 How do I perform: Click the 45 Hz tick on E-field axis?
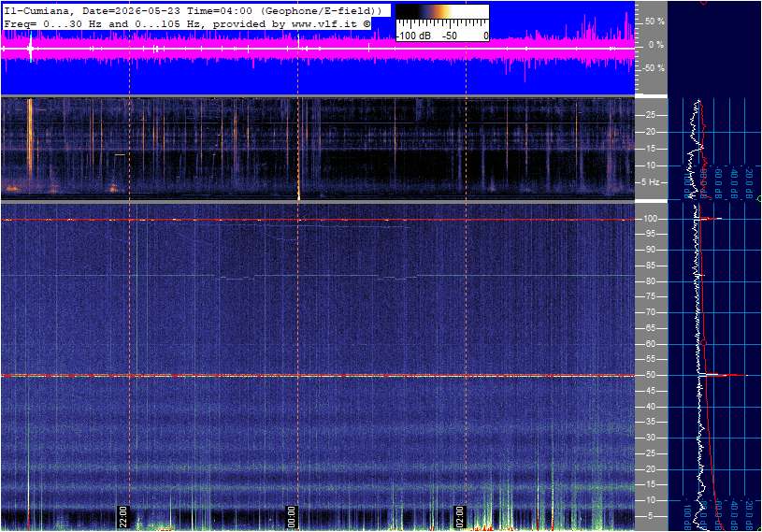coord(650,391)
